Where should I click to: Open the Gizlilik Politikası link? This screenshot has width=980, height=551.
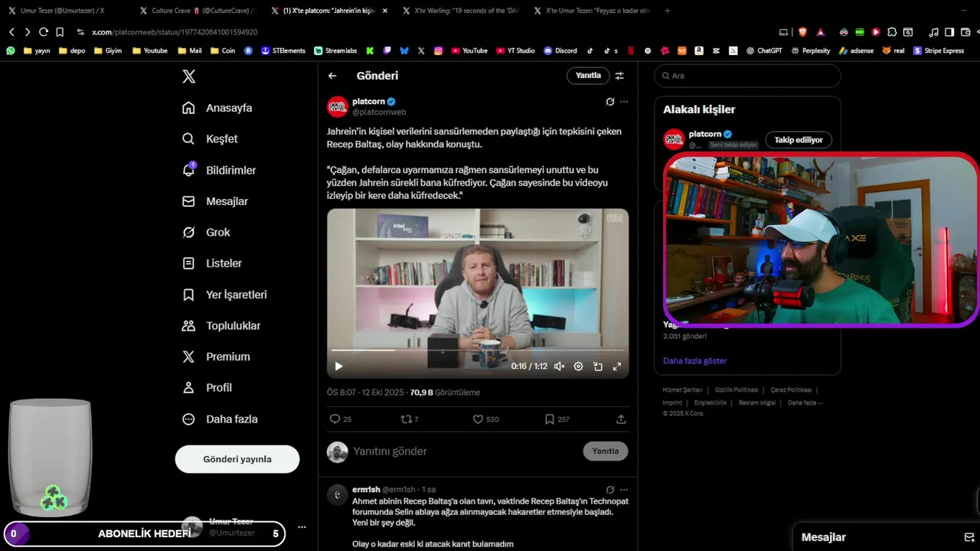(x=737, y=390)
